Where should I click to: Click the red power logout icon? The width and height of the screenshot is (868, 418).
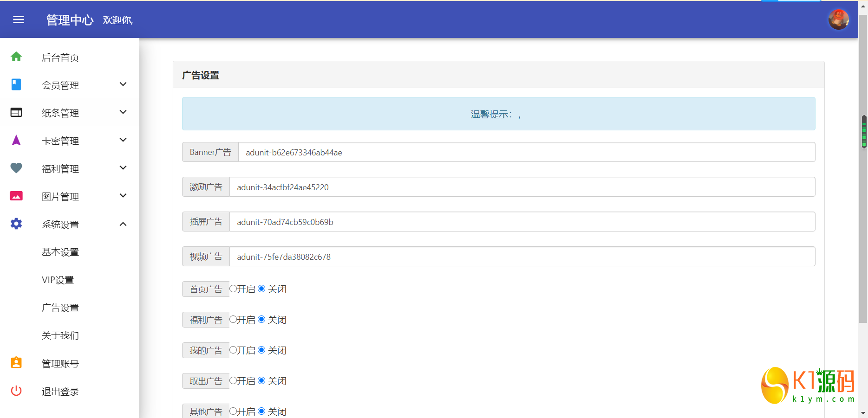pos(16,391)
